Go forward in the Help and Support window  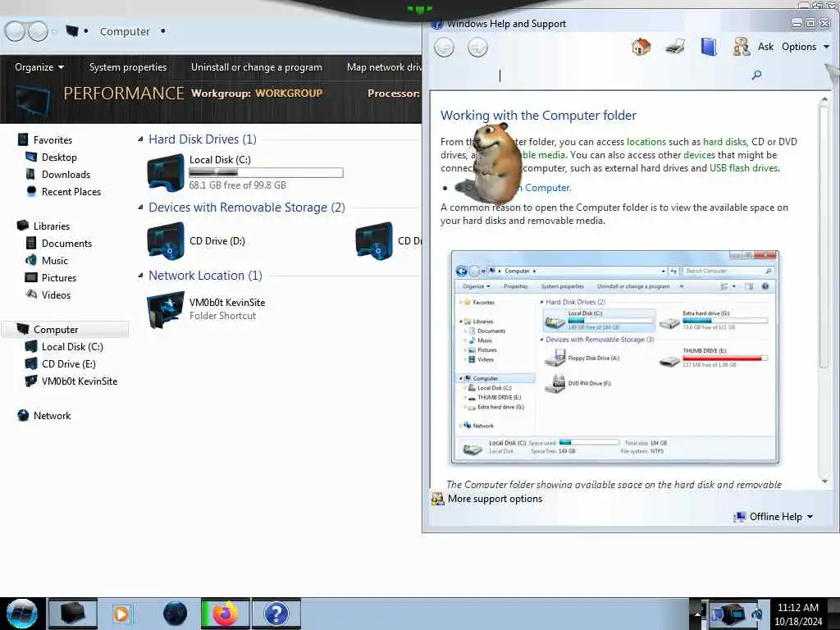(477, 47)
